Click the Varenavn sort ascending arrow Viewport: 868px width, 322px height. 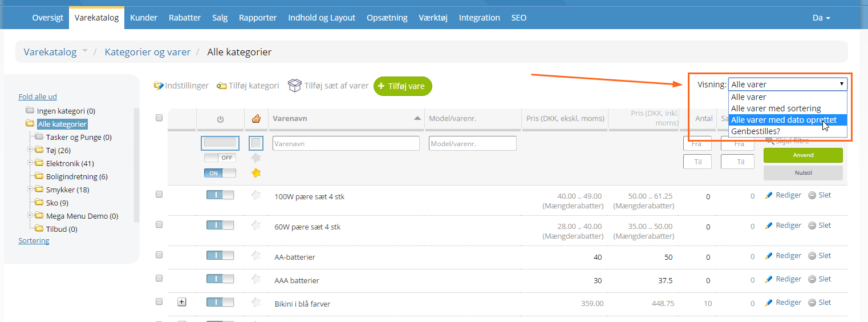pyautogui.click(x=417, y=118)
